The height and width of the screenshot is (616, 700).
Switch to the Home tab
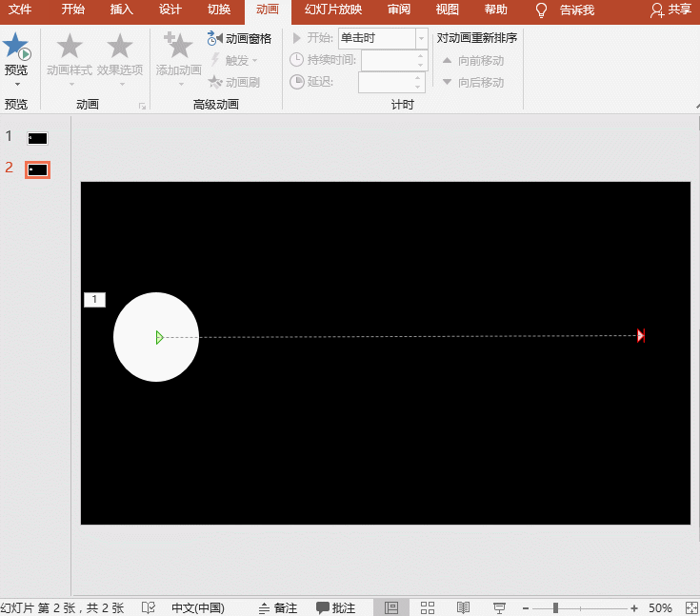click(72, 10)
